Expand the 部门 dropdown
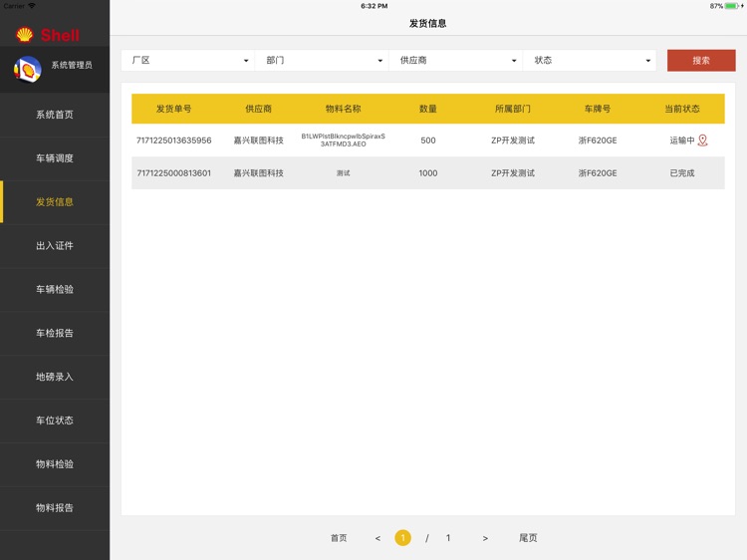Screen dimensions: 747x560 point(322,61)
